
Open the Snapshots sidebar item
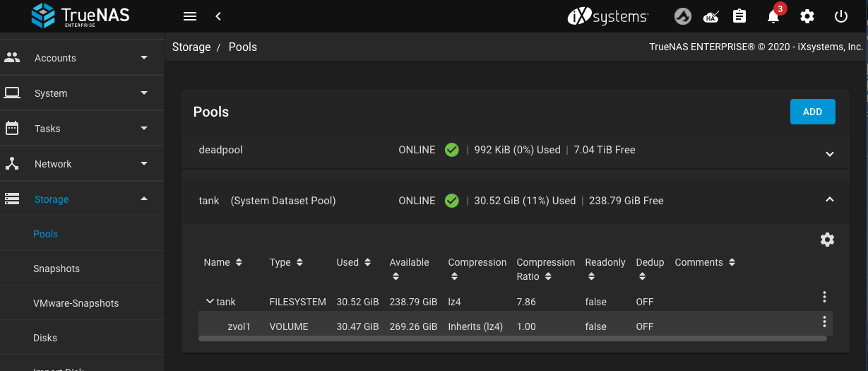tap(57, 269)
